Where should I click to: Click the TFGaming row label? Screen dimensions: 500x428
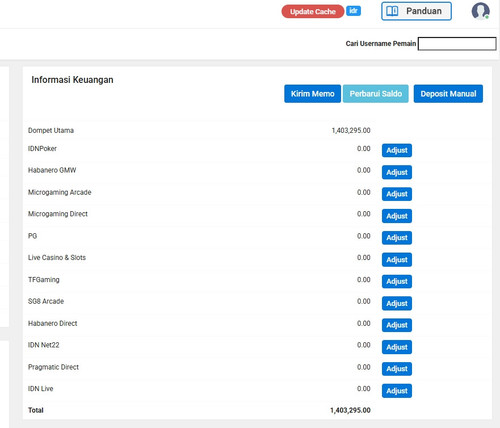click(x=44, y=280)
